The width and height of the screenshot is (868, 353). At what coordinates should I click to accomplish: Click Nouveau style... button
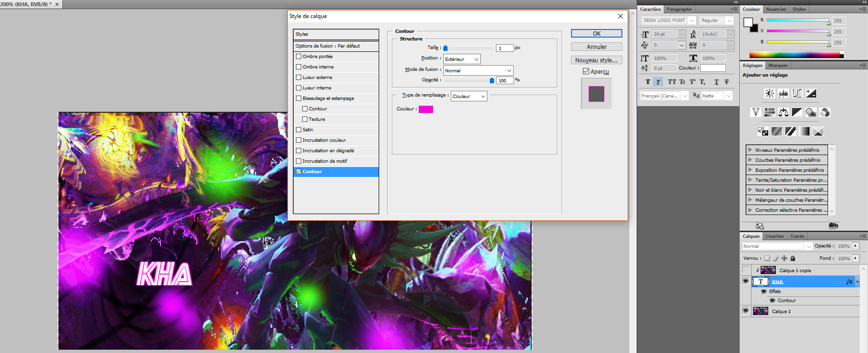[597, 60]
